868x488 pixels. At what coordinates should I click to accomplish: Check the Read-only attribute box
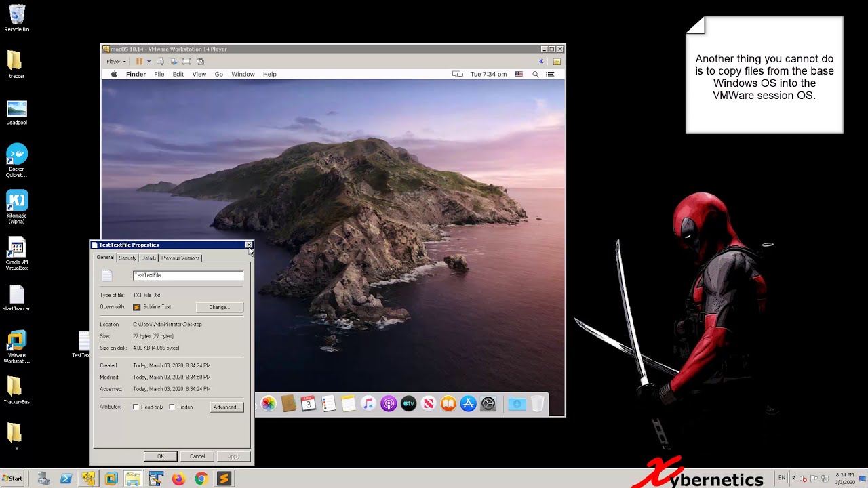pyautogui.click(x=136, y=407)
